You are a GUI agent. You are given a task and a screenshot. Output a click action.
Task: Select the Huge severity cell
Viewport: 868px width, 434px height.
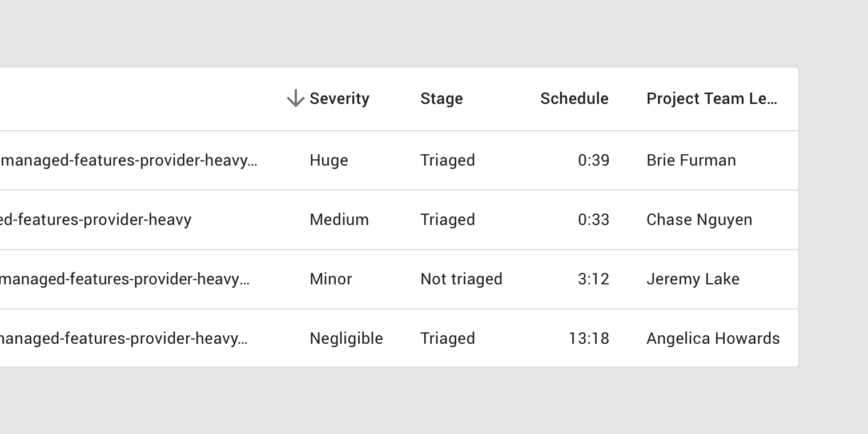point(329,160)
